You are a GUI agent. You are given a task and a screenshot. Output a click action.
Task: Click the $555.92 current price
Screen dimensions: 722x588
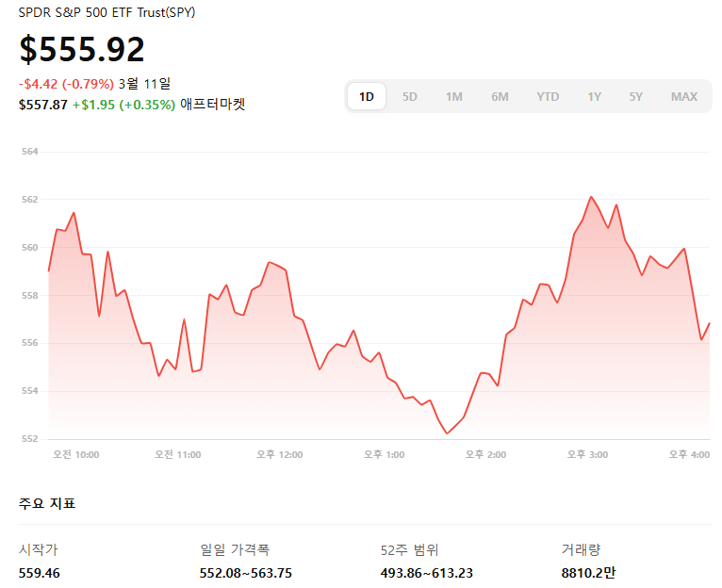click(82, 49)
